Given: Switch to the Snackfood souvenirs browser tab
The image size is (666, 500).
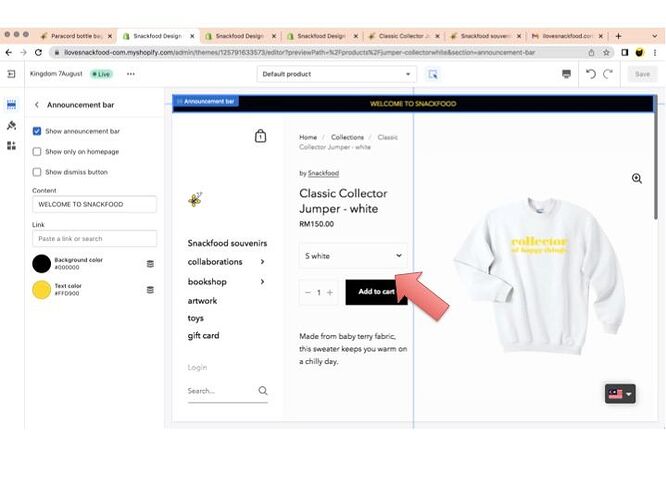Looking at the screenshot, I should pyautogui.click(x=484, y=36).
